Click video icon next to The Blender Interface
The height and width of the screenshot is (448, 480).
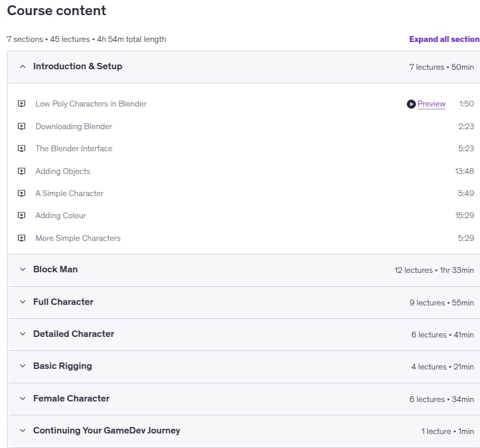coord(22,148)
